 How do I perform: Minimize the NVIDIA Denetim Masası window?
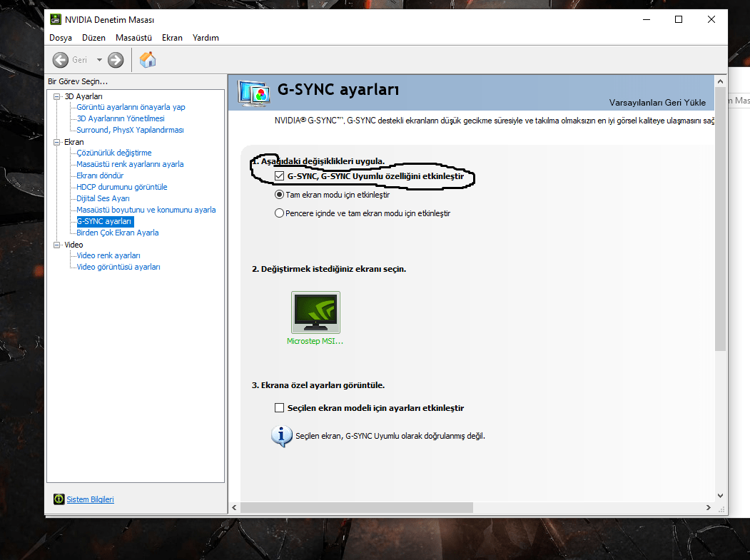coord(647,19)
